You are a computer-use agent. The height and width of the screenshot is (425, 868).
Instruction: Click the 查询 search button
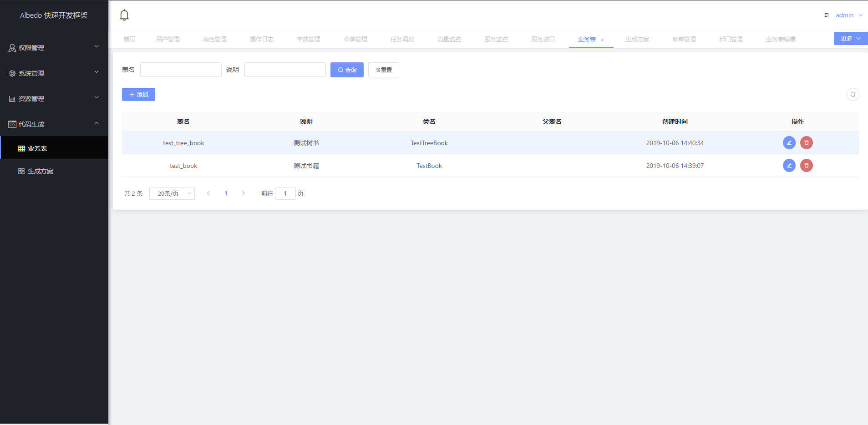click(x=347, y=70)
